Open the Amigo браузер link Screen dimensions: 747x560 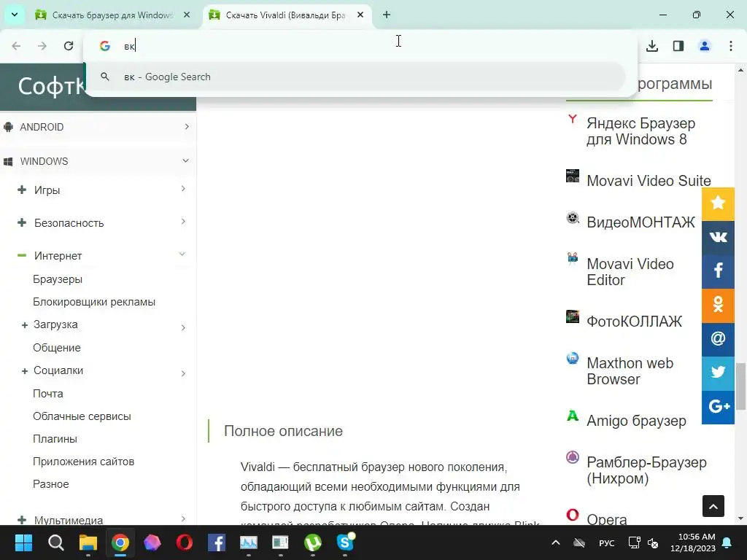tap(636, 421)
